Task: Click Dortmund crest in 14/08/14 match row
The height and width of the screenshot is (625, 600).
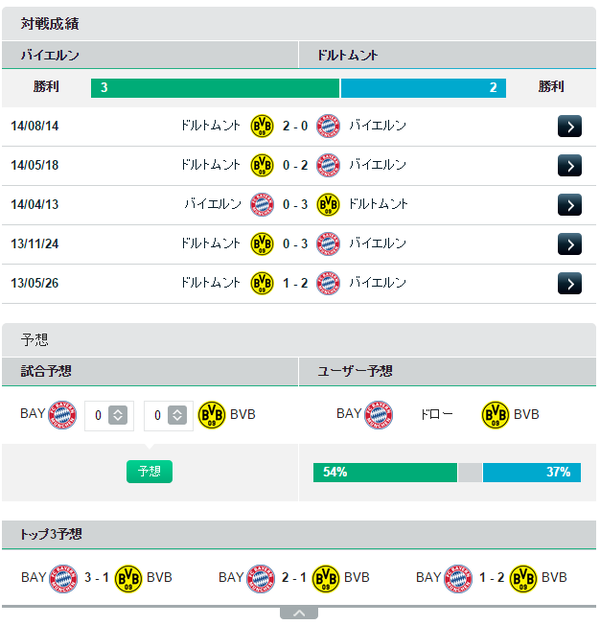Action: click(262, 126)
